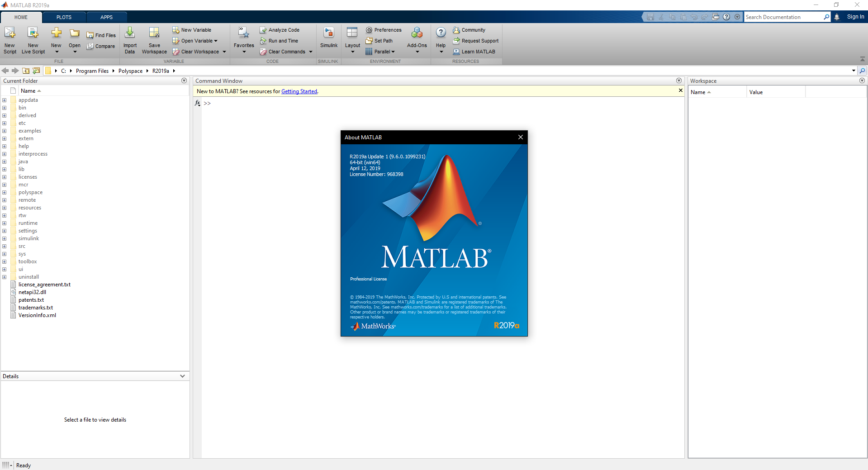Create a New Script
Viewport: 868px width, 470px height.
(x=9, y=40)
